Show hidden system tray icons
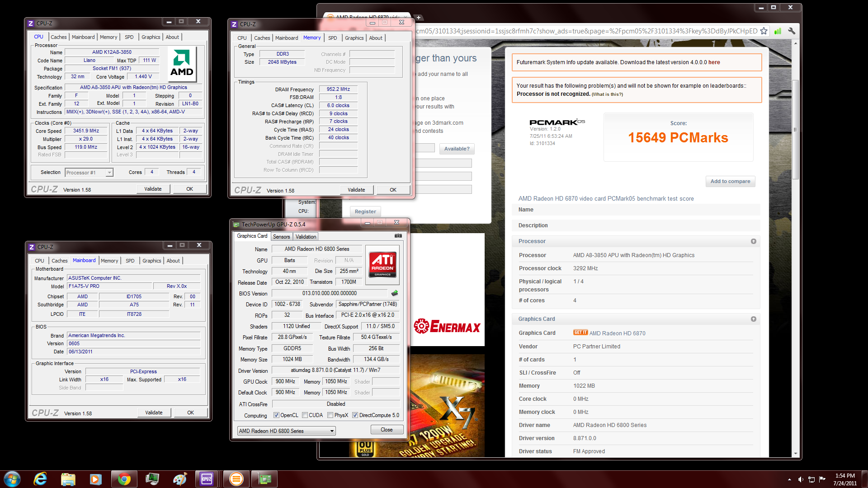Screen dimensions: 868x488 pos(789,479)
